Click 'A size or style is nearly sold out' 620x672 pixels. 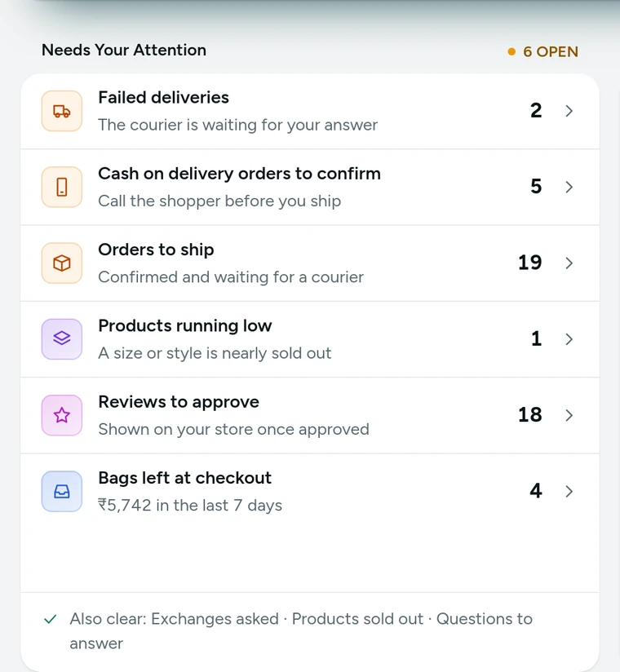pos(215,353)
